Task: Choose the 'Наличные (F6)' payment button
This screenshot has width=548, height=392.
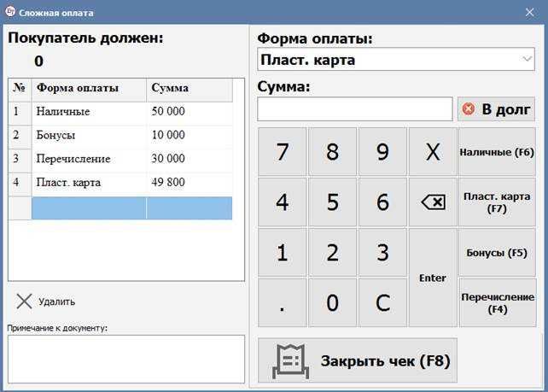Action: click(x=497, y=151)
